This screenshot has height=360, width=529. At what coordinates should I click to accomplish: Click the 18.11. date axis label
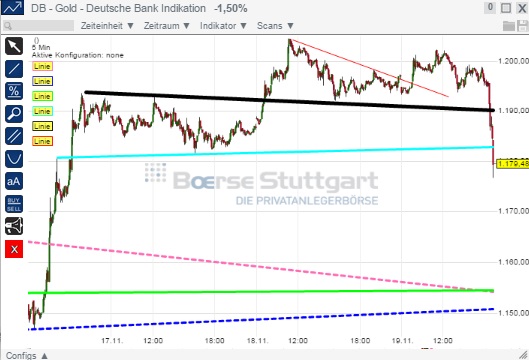click(257, 341)
